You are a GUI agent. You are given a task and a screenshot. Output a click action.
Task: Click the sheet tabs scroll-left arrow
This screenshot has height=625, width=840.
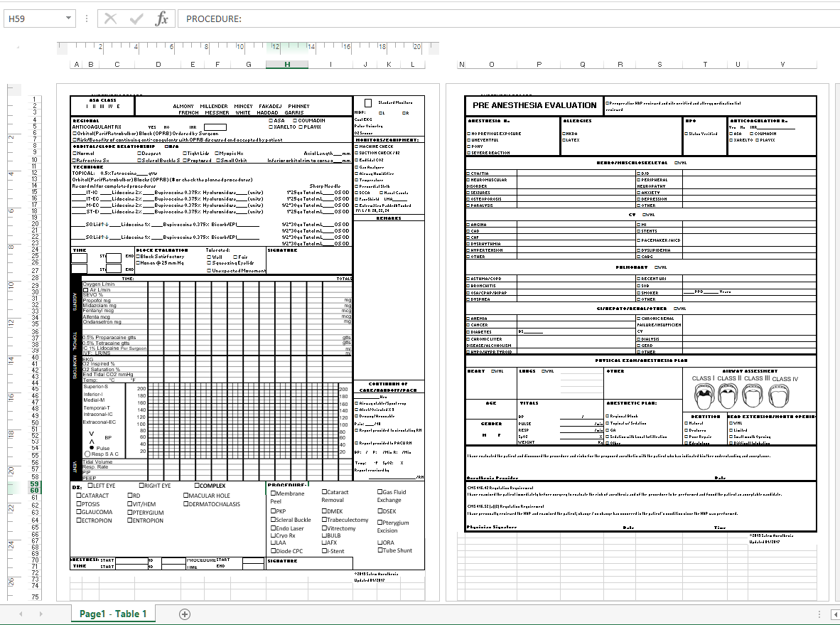pos(21,614)
